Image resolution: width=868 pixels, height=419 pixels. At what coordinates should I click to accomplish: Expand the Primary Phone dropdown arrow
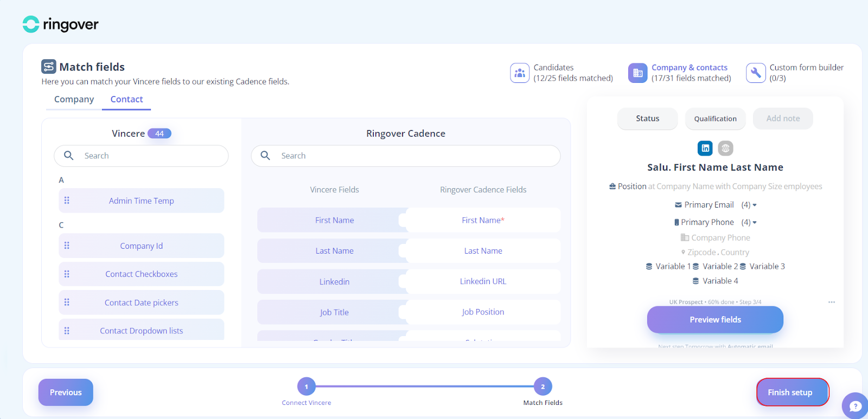(x=755, y=222)
